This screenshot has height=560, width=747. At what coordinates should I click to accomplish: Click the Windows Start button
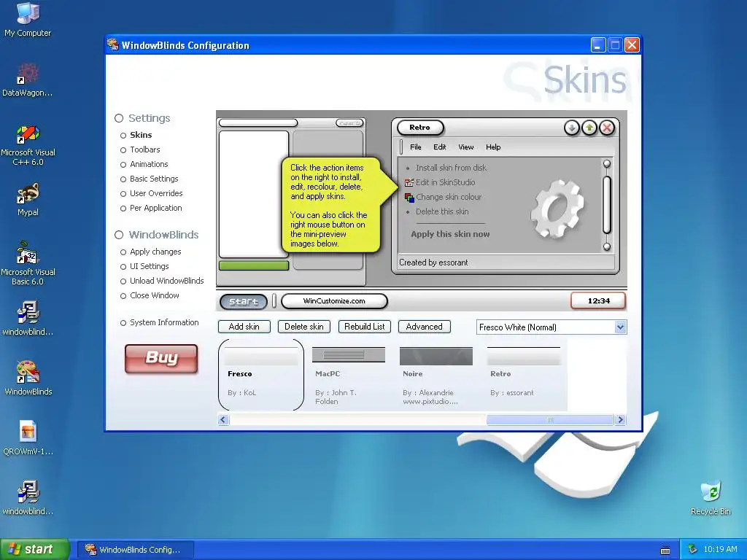(35, 549)
